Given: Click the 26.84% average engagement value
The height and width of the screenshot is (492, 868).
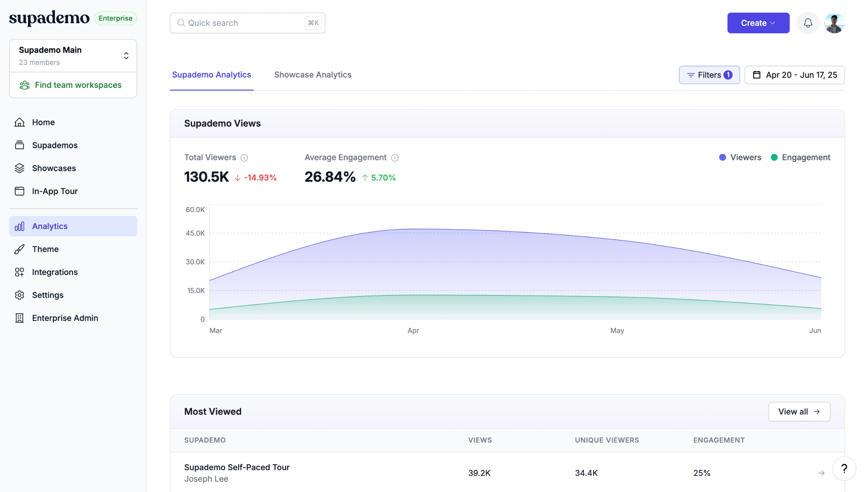Looking at the screenshot, I should point(330,177).
